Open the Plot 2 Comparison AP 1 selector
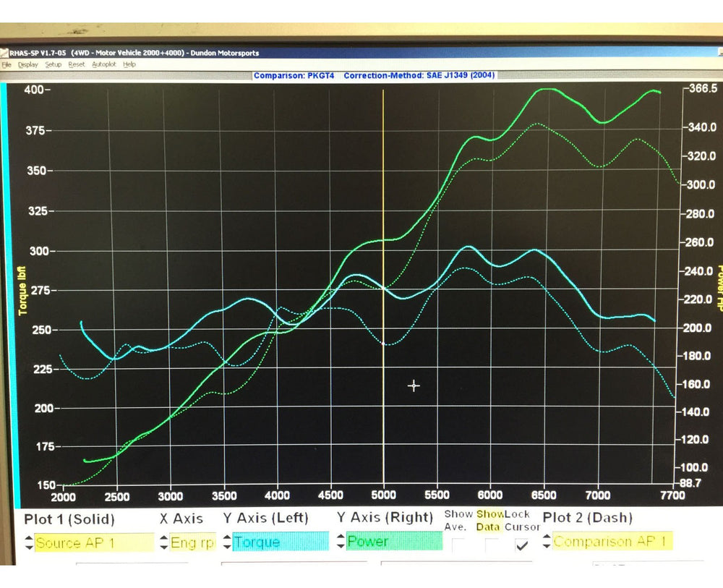Image resolution: width=723 pixels, height=588 pixels. 613,541
